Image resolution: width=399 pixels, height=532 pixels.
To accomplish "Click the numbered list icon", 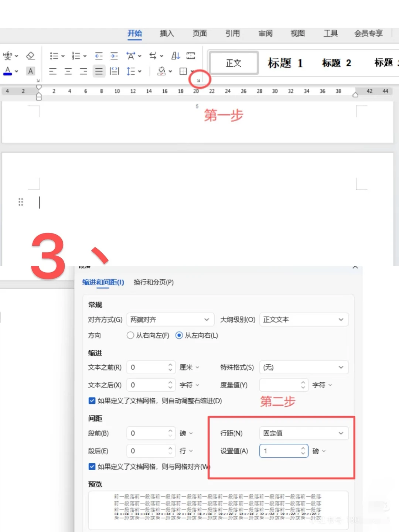I will pyautogui.click(x=76, y=56).
